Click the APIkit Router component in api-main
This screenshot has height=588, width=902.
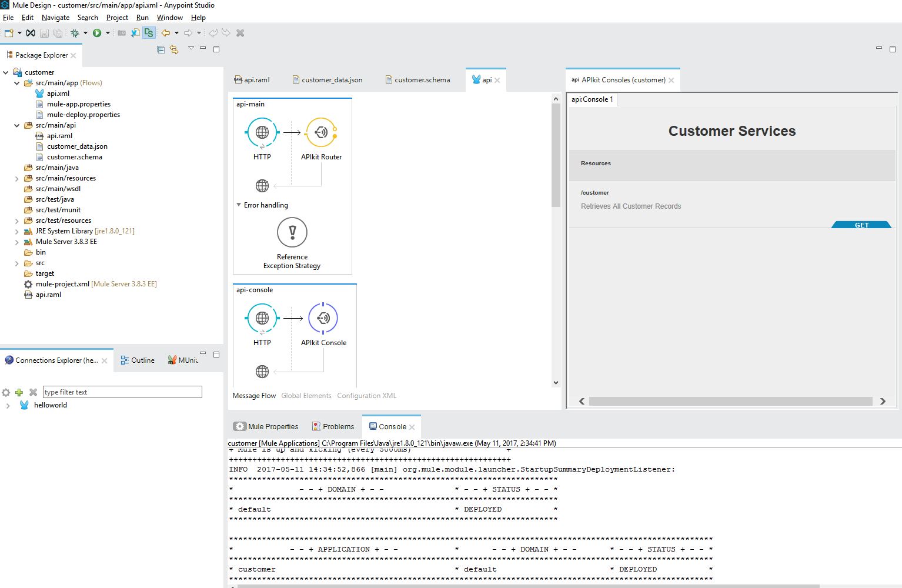pos(321,133)
